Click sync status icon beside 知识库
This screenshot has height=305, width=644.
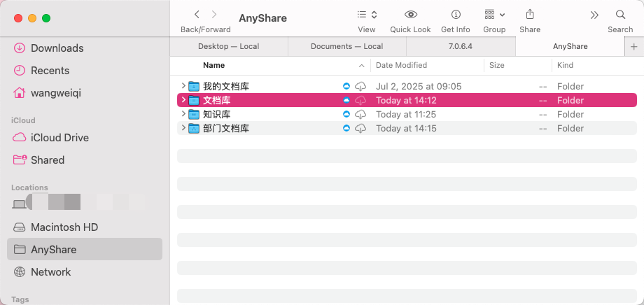click(x=346, y=115)
